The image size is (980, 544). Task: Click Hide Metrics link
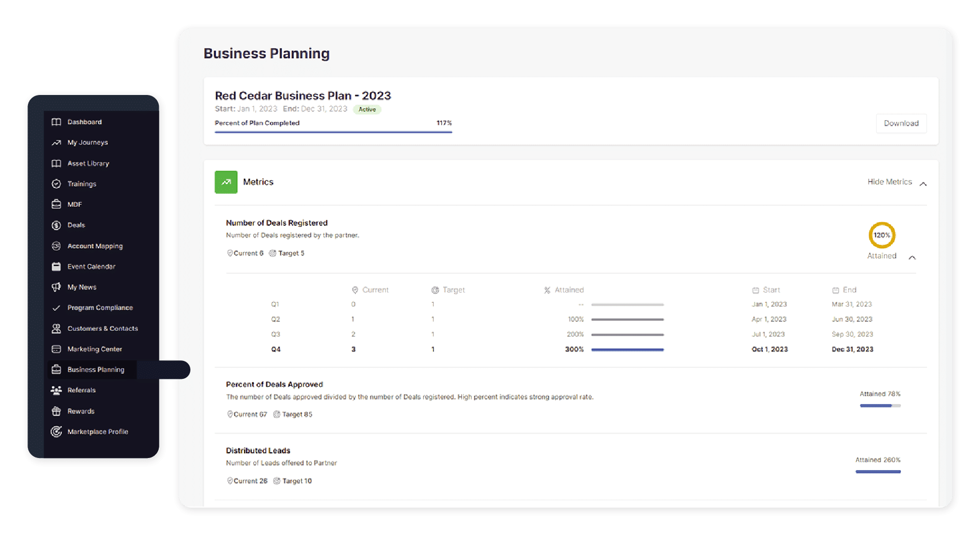[x=889, y=182]
